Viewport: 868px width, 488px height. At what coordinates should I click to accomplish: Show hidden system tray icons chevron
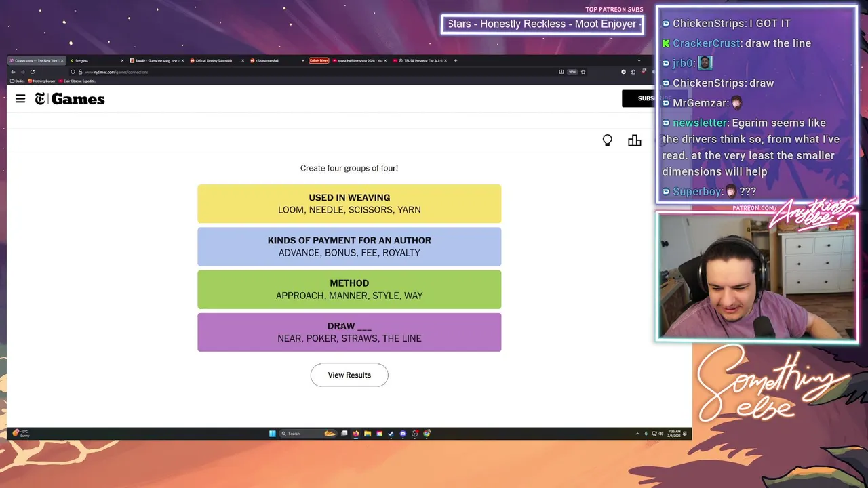coord(637,434)
